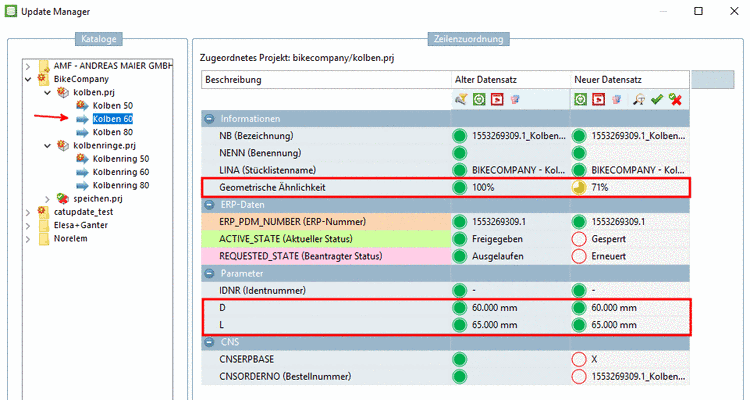Click red play-window icon under Alter Datensatz
The height and width of the screenshot is (400, 750).
click(497, 99)
